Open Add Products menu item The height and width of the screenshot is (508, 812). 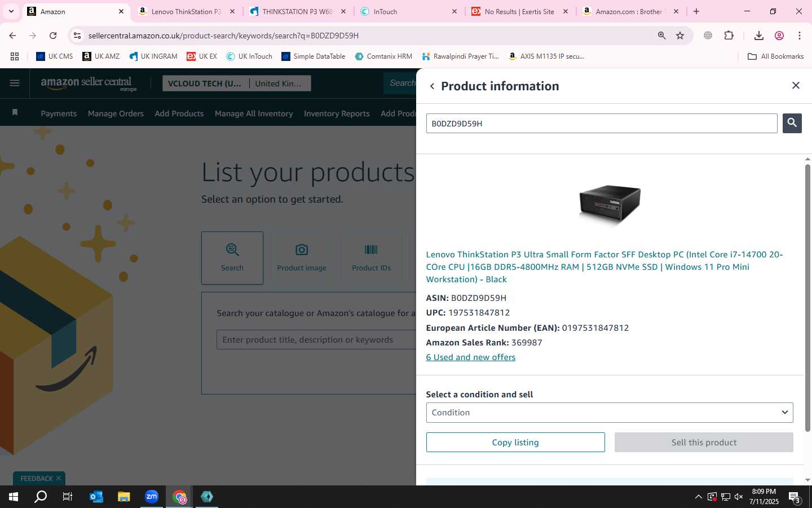[x=179, y=113]
